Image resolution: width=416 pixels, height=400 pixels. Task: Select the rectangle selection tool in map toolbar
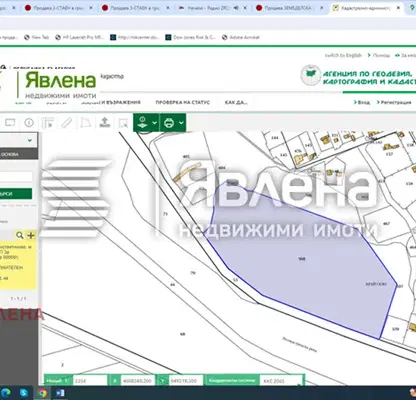(10, 123)
